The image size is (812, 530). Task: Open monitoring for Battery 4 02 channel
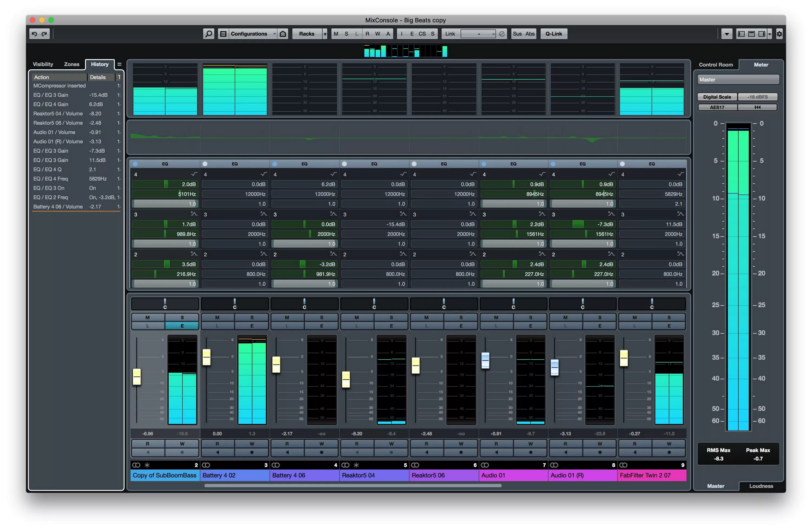217,453
